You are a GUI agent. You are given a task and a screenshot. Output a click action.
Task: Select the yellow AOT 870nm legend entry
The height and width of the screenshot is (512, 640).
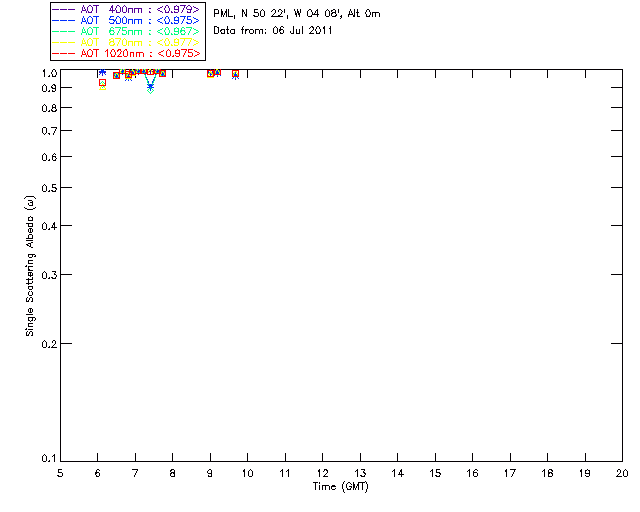coord(126,42)
